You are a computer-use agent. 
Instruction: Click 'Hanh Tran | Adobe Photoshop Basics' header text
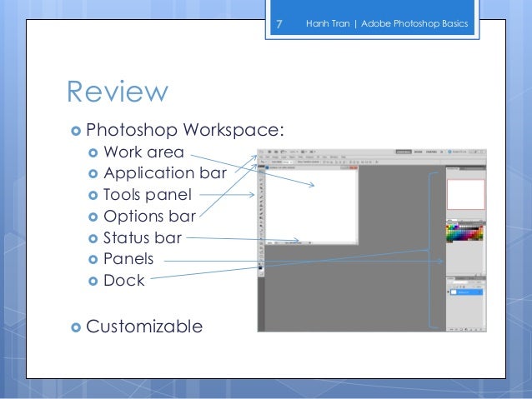[x=387, y=23]
